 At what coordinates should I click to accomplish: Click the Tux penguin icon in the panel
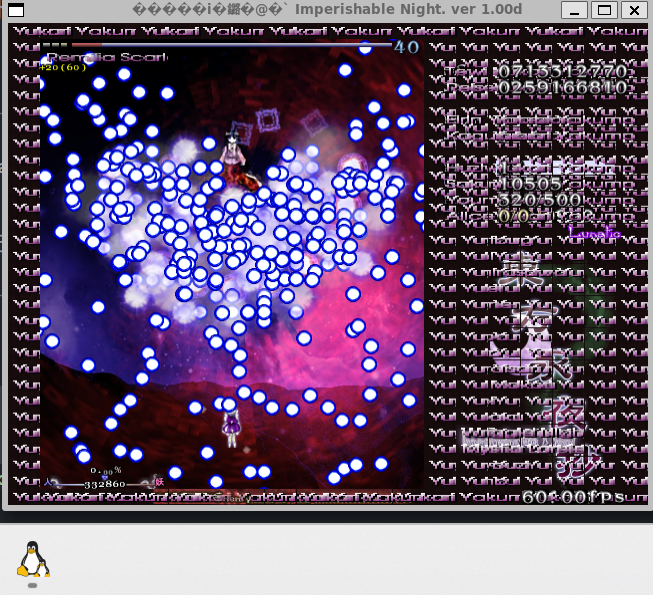pyautogui.click(x=33, y=559)
